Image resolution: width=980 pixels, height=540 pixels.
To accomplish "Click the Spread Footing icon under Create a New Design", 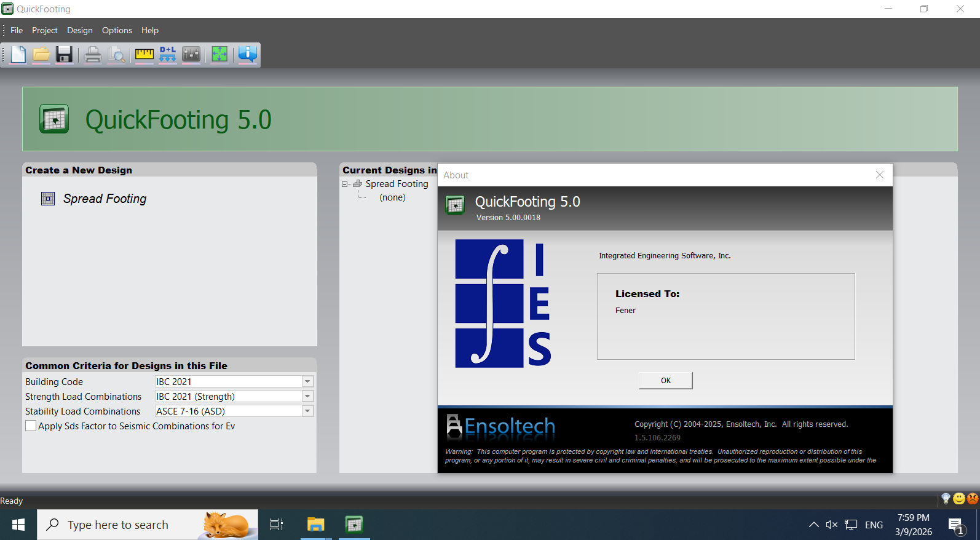I will pyautogui.click(x=48, y=199).
